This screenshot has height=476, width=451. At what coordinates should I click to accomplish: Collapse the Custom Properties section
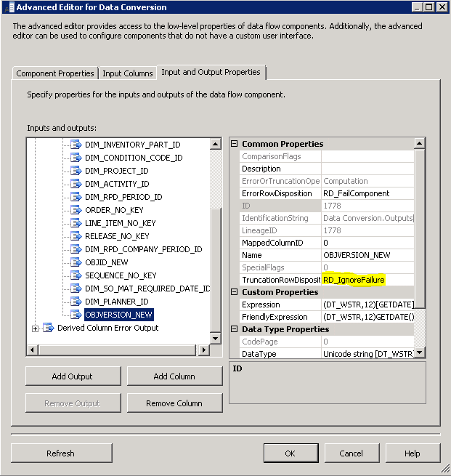click(235, 292)
